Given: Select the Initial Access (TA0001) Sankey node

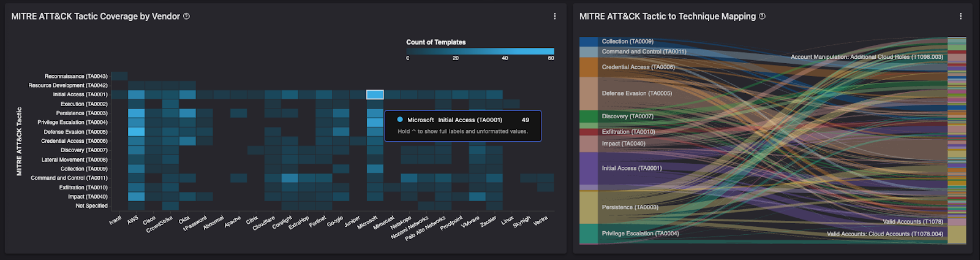Looking at the screenshot, I should point(589,168).
